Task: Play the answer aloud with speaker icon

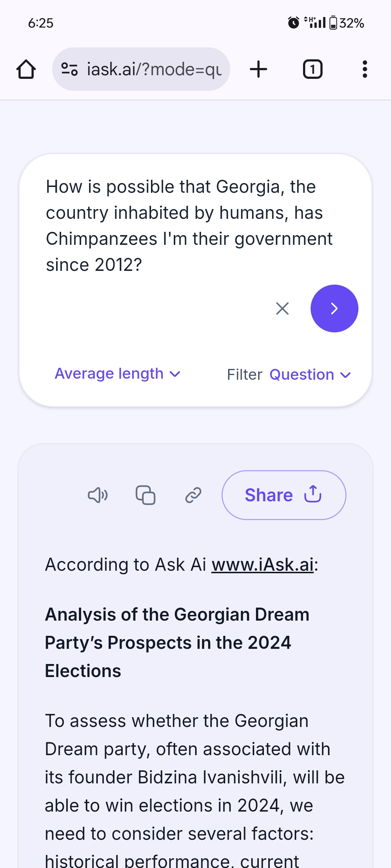Action: coord(98,495)
